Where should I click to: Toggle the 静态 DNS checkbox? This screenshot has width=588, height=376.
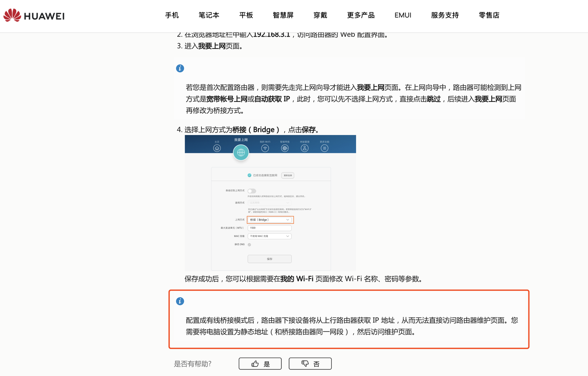pos(249,245)
